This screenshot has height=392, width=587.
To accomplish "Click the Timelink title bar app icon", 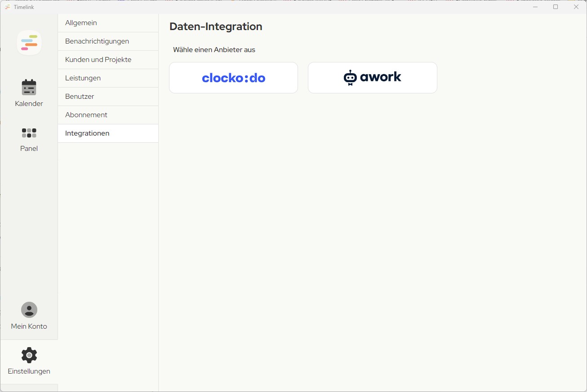I will 8,7.
